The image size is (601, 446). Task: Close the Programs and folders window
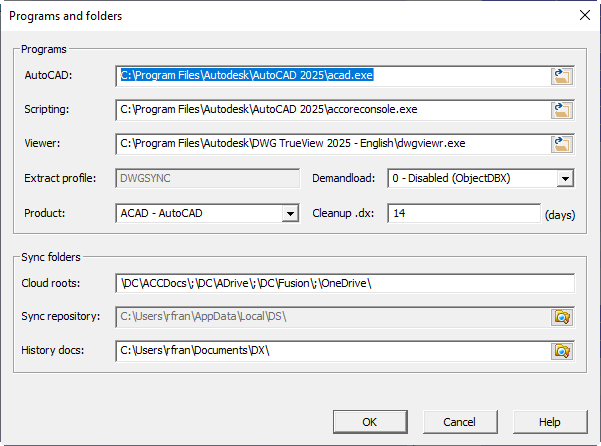[x=585, y=15]
